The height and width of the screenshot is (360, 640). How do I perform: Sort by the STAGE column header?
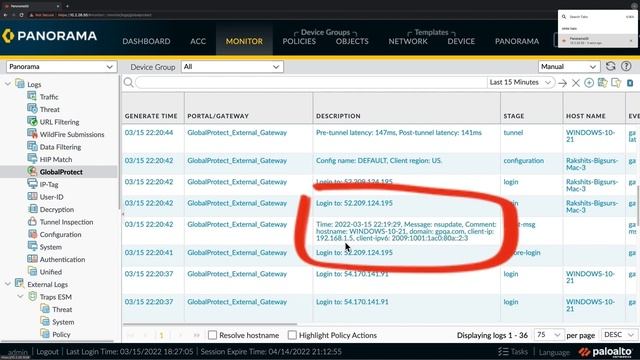tap(513, 116)
